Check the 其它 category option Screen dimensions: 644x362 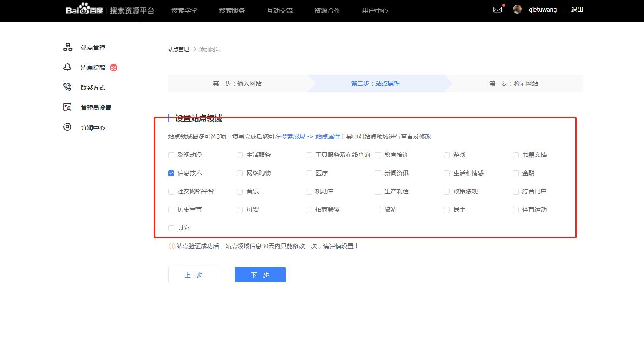171,228
